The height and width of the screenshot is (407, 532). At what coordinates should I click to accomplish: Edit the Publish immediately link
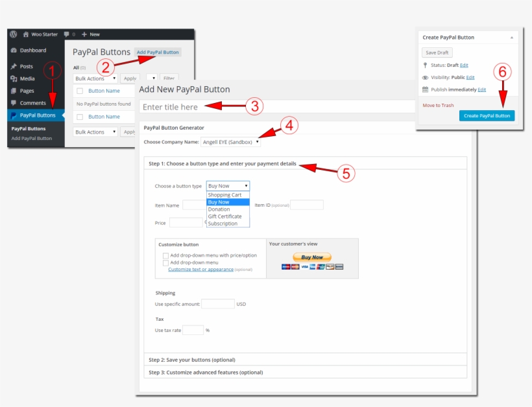[x=482, y=89]
